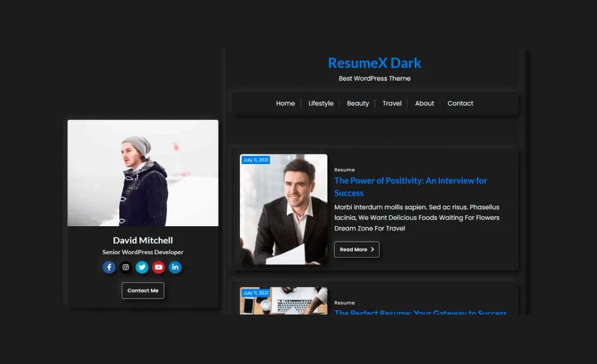Click the Contact Me button
Image resolution: width=597 pixels, height=364 pixels.
(143, 291)
